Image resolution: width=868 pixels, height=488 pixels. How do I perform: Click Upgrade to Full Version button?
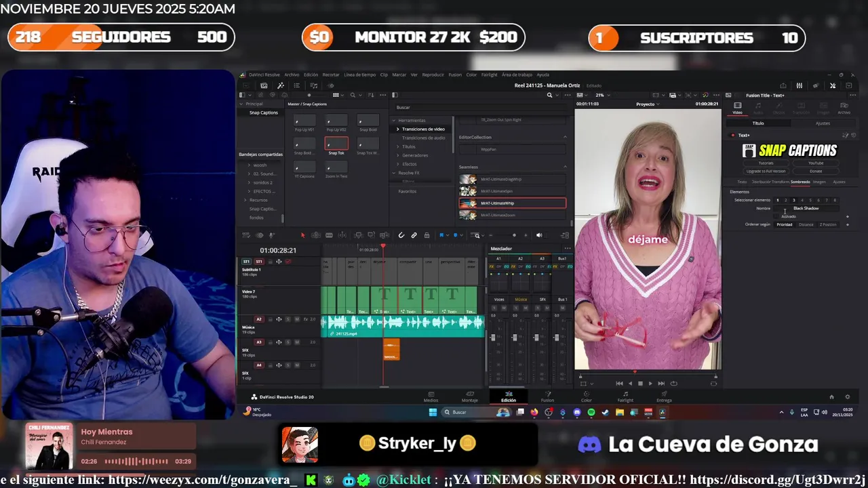(x=766, y=171)
